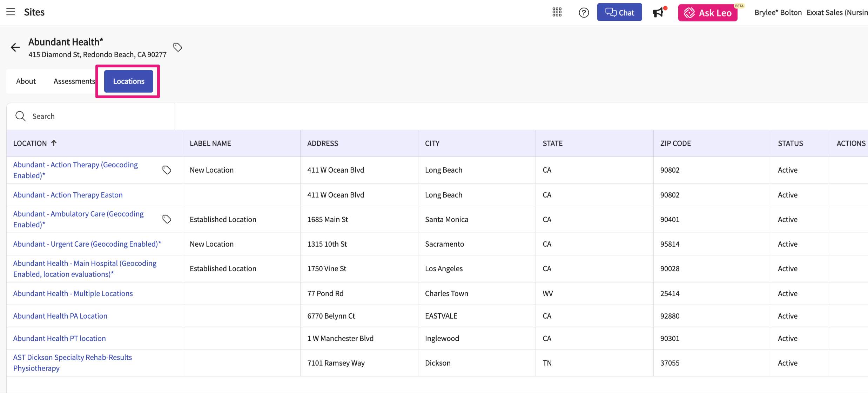Select the Locations tab
Viewport: 868px width, 393px height.
coord(129,81)
